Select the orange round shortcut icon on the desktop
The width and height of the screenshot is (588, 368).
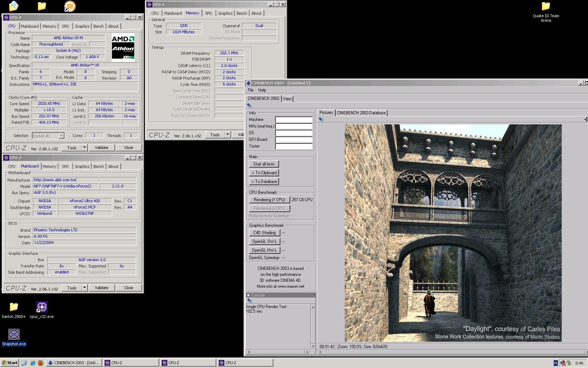click(70, 6)
